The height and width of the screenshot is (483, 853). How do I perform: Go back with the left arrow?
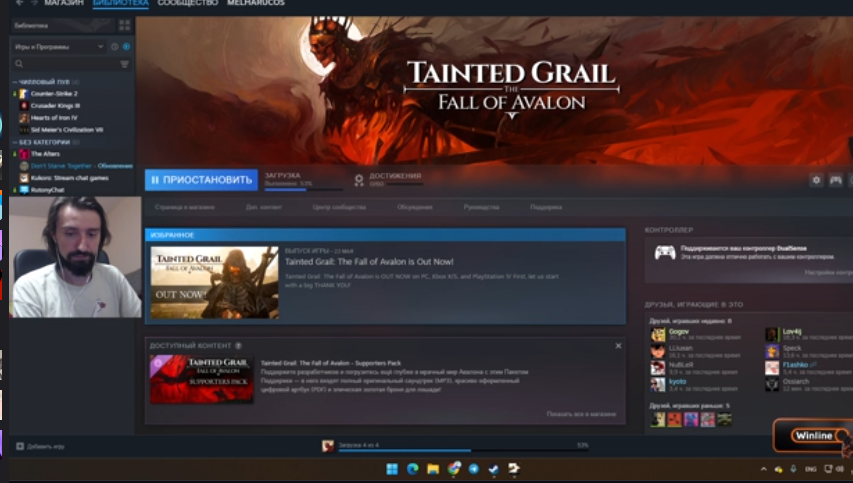[x=20, y=3]
